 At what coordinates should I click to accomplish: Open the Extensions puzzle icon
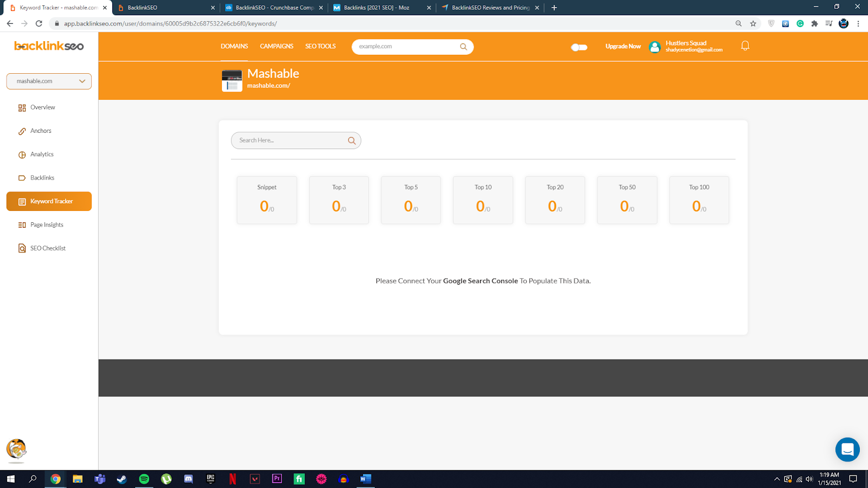pos(814,23)
